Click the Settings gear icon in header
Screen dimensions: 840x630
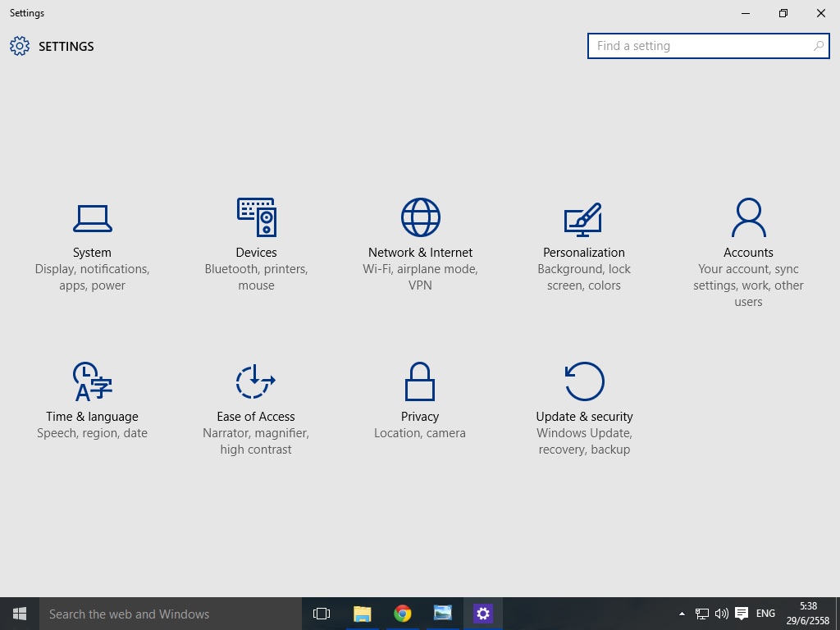[20, 46]
